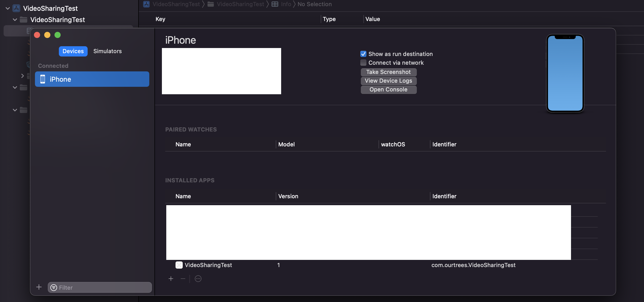This screenshot has width=644, height=302.
Task: Click the filter icon in search field
Action: coord(54,288)
